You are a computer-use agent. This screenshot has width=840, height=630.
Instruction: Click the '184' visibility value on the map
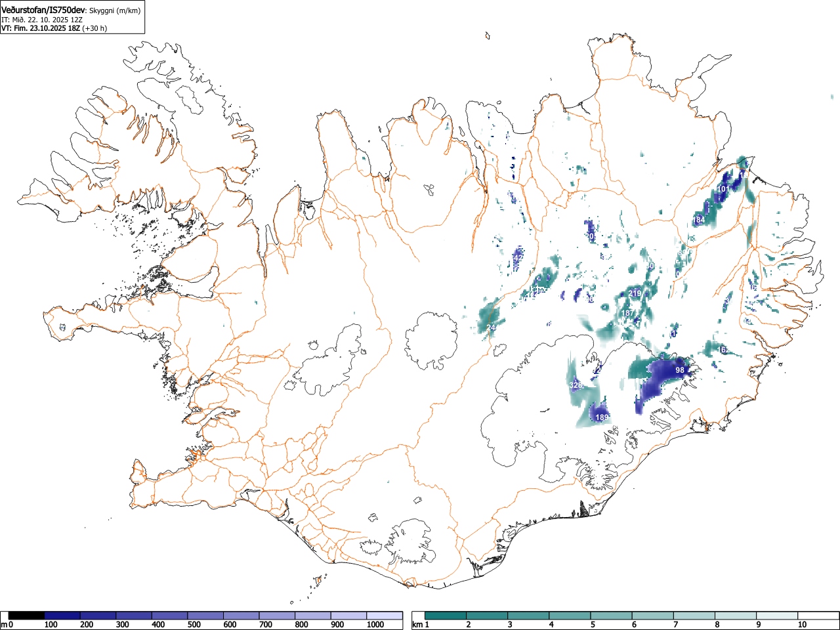tap(699, 220)
